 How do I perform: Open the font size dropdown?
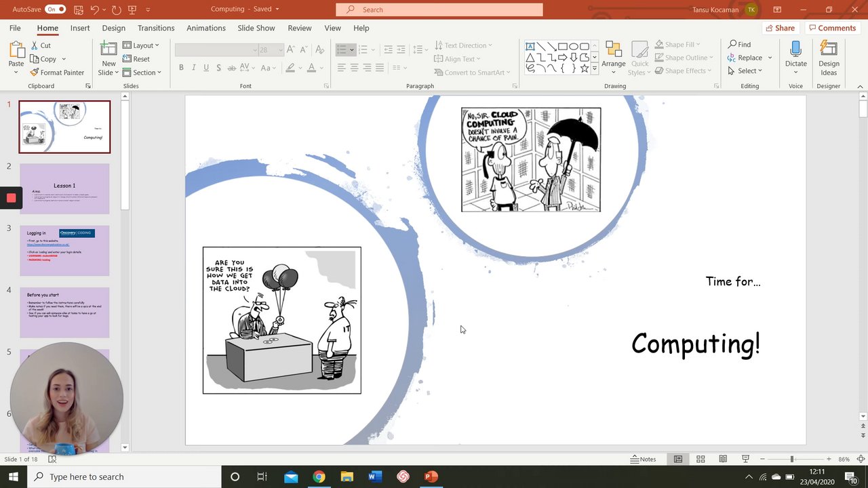click(281, 49)
